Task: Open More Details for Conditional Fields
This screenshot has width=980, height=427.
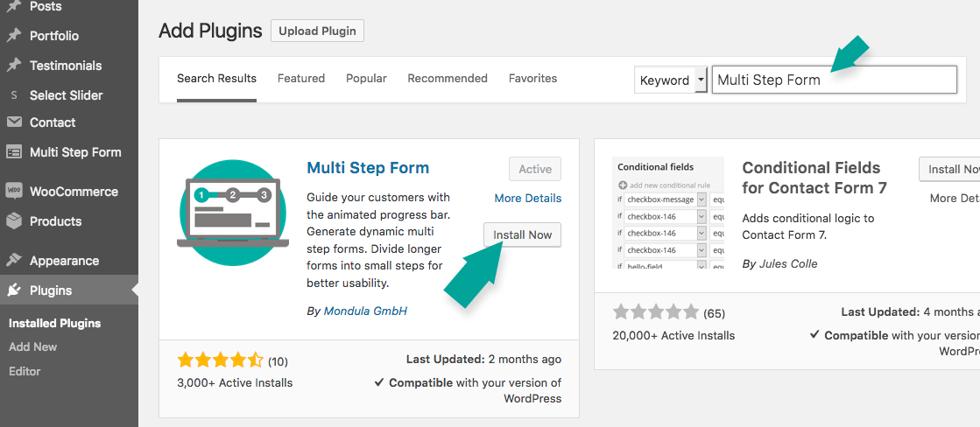Action: pos(955,198)
